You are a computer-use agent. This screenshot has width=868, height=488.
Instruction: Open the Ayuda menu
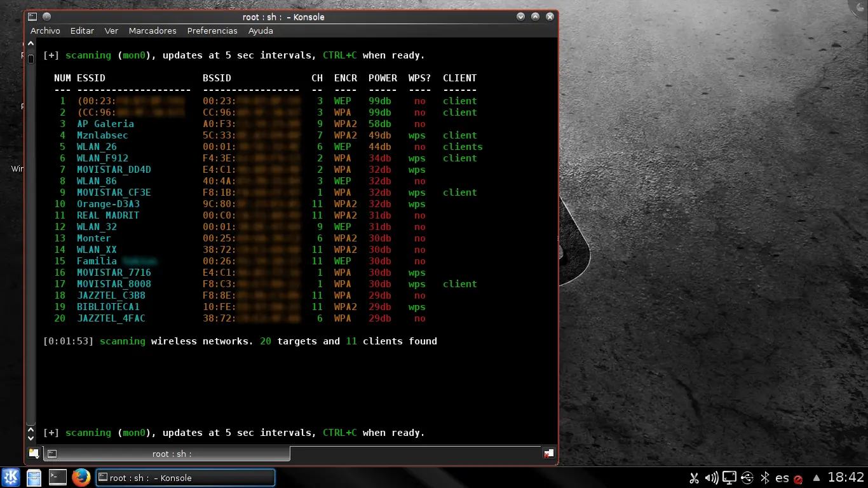(x=261, y=30)
